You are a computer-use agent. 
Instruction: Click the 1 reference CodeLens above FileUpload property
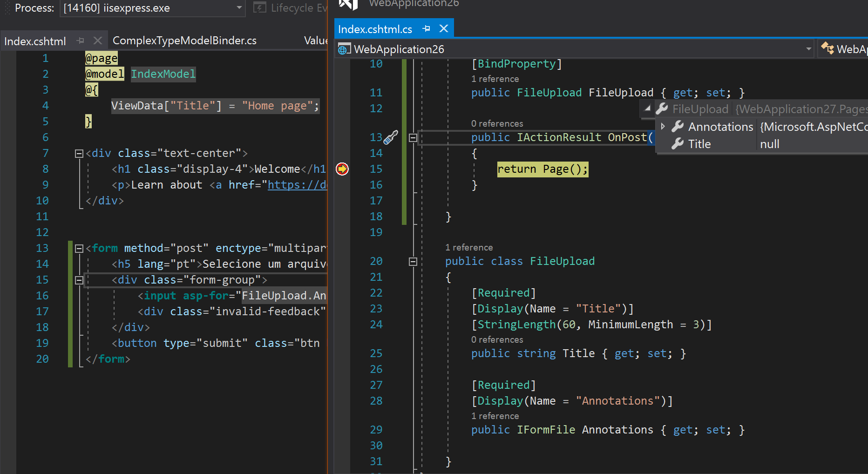click(x=495, y=79)
